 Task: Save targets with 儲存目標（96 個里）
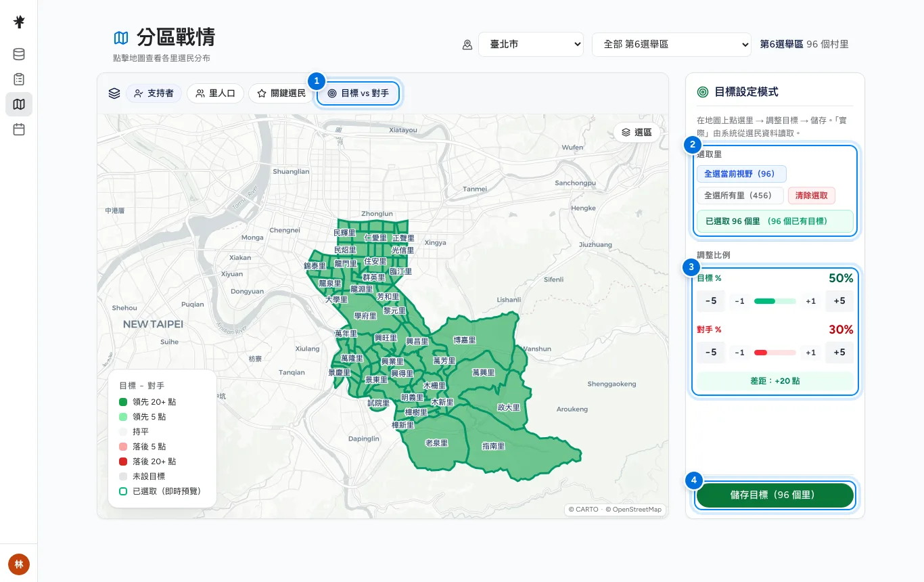[775, 495]
